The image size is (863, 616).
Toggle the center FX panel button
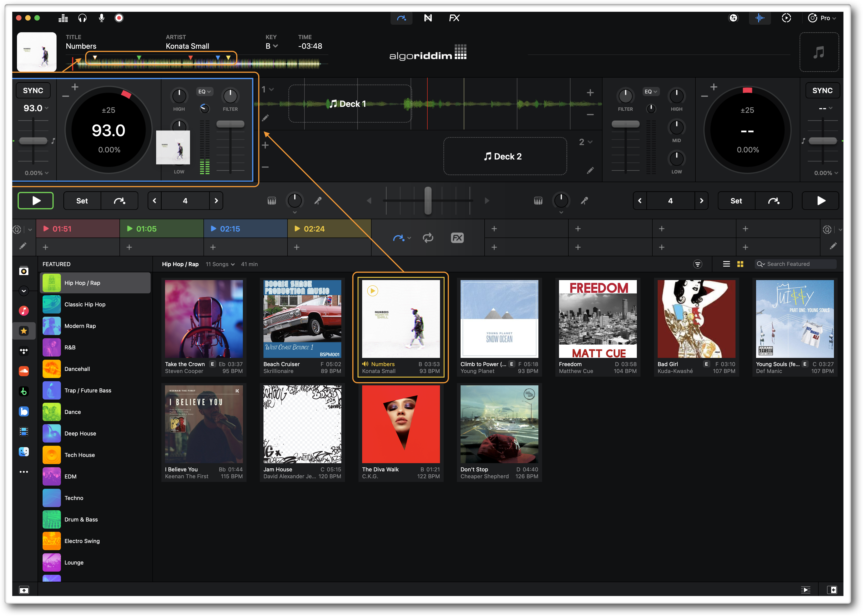point(457,238)
